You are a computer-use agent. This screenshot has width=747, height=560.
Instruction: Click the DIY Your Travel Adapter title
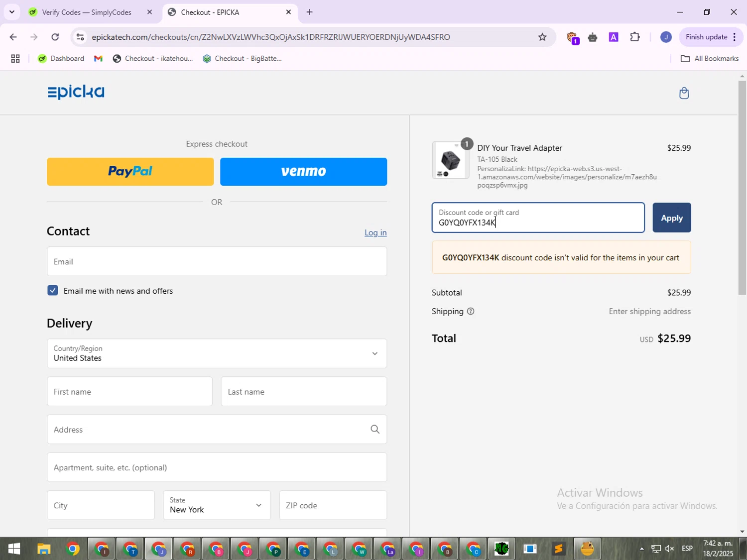tap(519, 148)
